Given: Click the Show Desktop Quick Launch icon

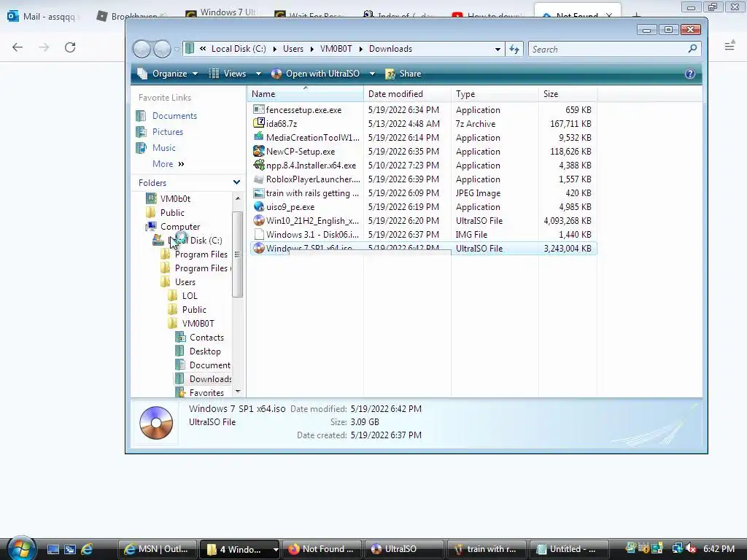Looking at the screenshot, I should [53, 549].
